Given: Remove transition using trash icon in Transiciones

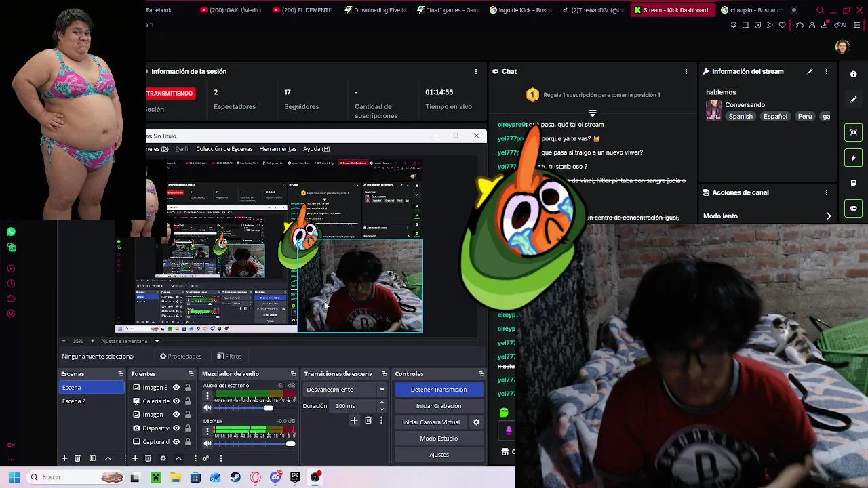Looking at the screenshot, I should click(368, 420).
